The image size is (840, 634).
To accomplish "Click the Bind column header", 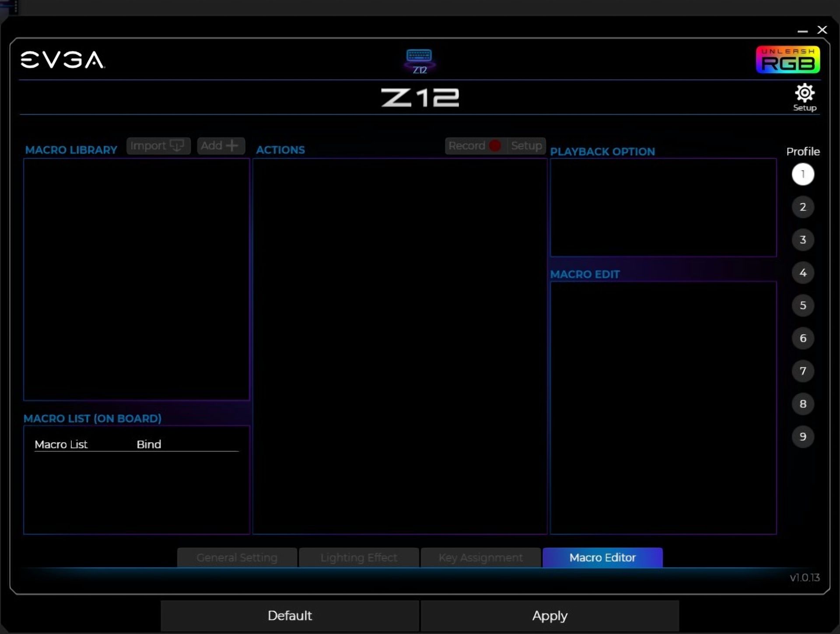I will tap(149, 445).
